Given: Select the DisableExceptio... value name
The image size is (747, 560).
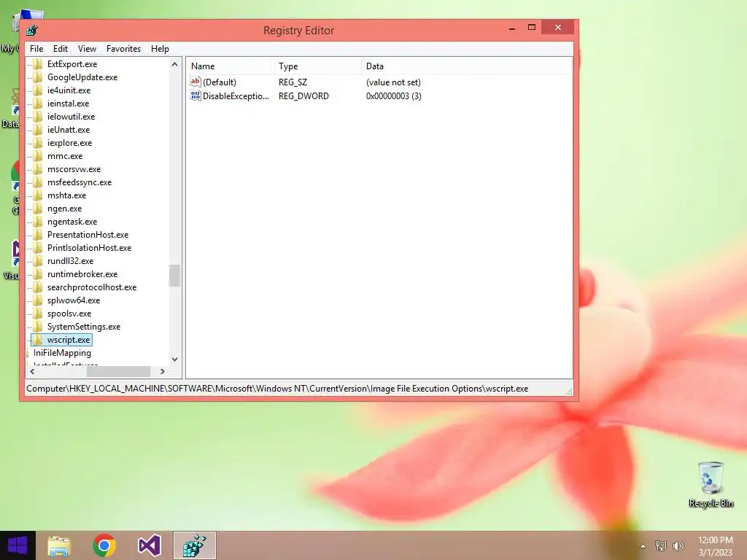Looking at the screenshot, I should point(236,96).
